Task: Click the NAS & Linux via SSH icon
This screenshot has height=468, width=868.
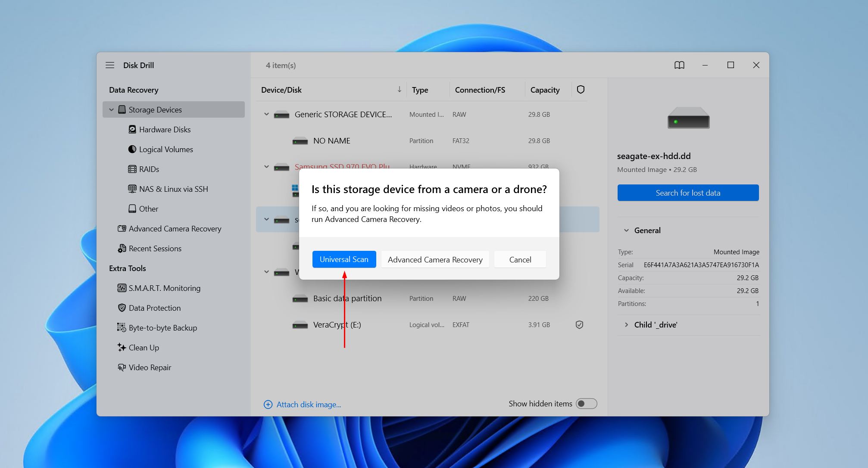Action: (132, 189)
